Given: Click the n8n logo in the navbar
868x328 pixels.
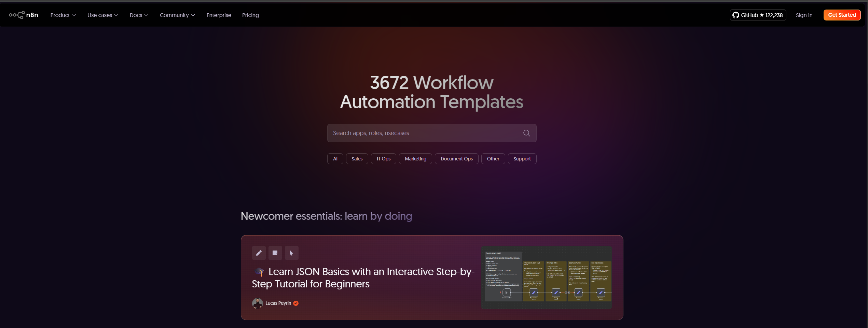Looking at the screenshot, I should (24, 15).
